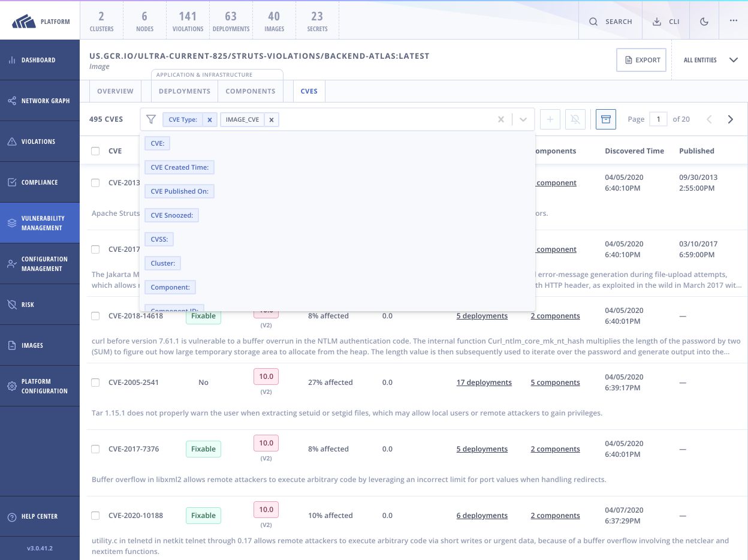Screen dimensions: 748x560
Task: Select 'Cluster:' filter option
Action: click(x=162, y=263)
